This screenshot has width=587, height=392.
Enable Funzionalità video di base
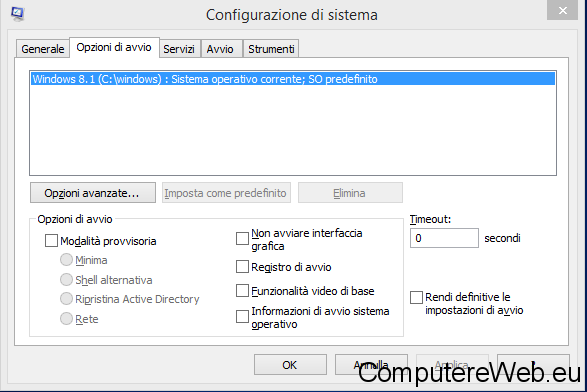click(x=242, y=291)
